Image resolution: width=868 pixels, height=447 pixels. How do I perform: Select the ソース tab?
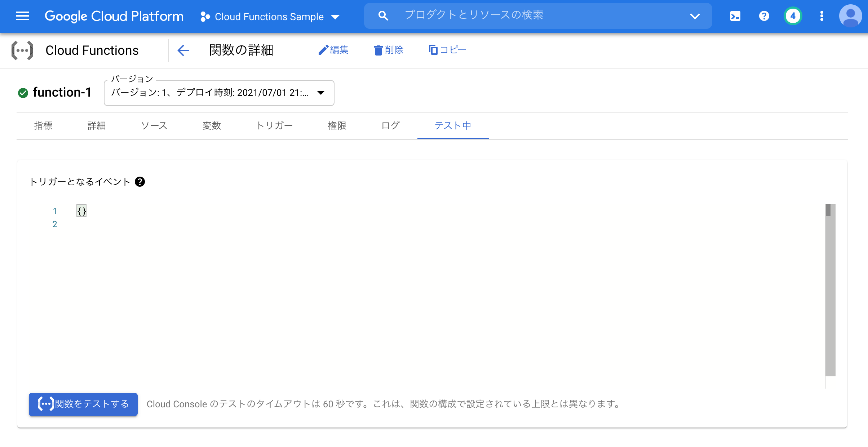tap(154, 126)
